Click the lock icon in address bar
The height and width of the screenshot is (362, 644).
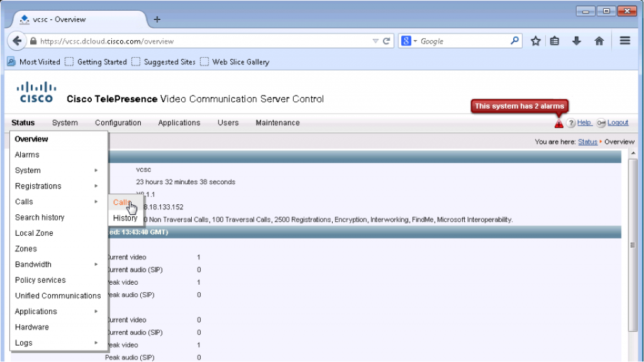click(33, 41)
